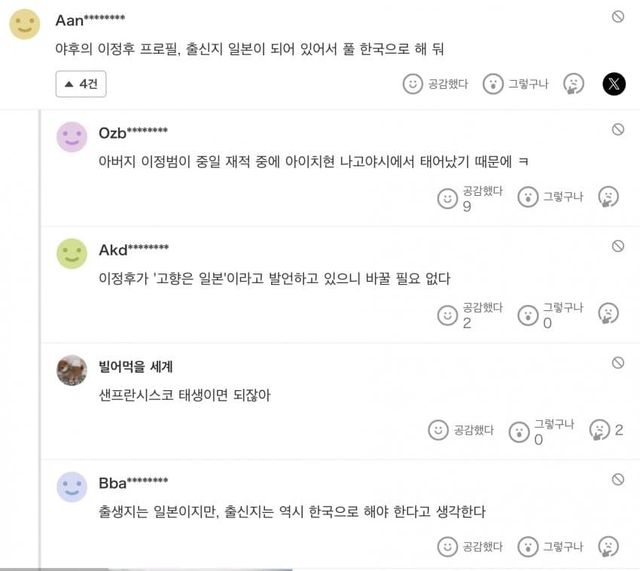This screenshot has height=571, width=640.
Task: Click thinking face reaction on Aan's comment
Action: pos(573,84)
